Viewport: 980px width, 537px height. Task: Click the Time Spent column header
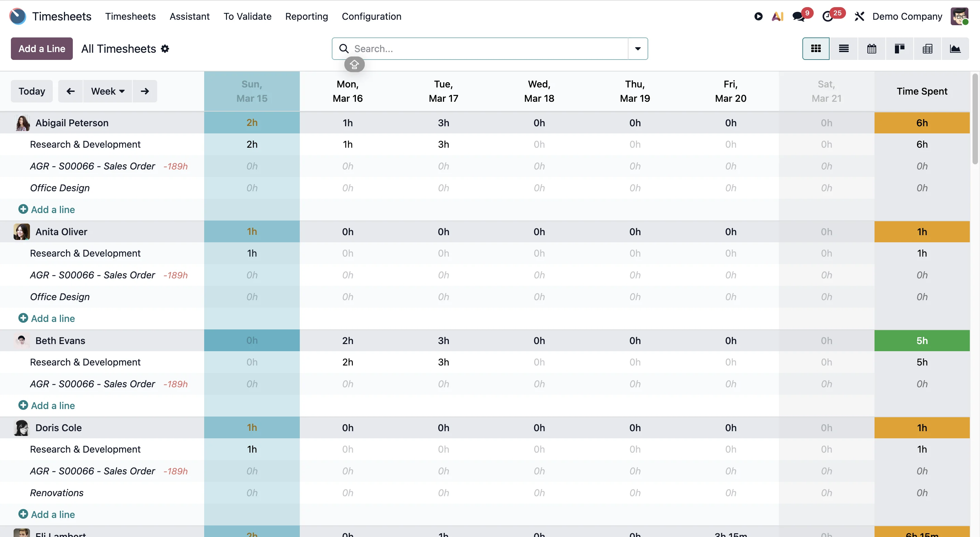[922, 91]
